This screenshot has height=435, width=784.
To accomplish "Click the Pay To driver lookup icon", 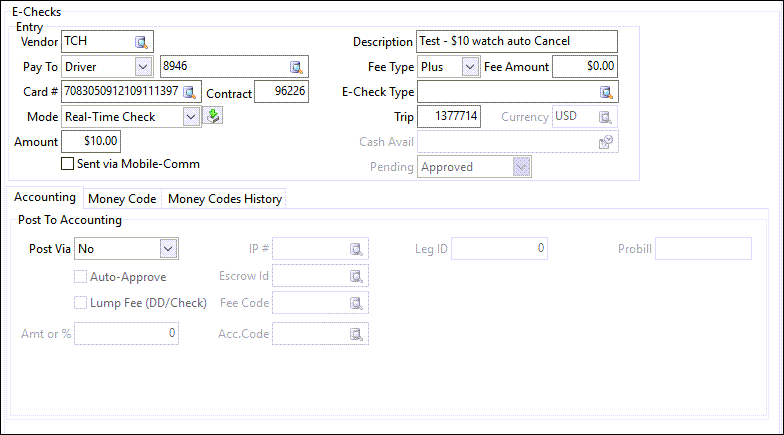I will coord(296,67).
